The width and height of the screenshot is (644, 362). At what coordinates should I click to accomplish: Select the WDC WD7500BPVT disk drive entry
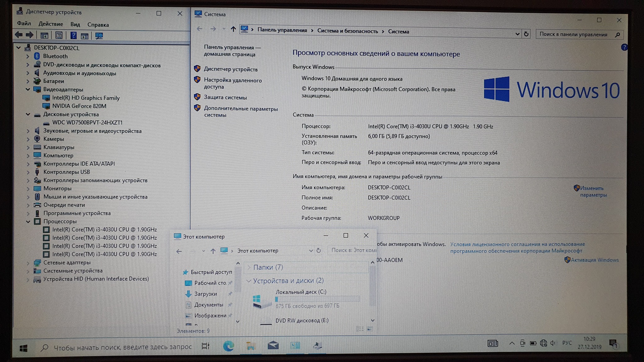pyautogui.click(x=87, y=123)
